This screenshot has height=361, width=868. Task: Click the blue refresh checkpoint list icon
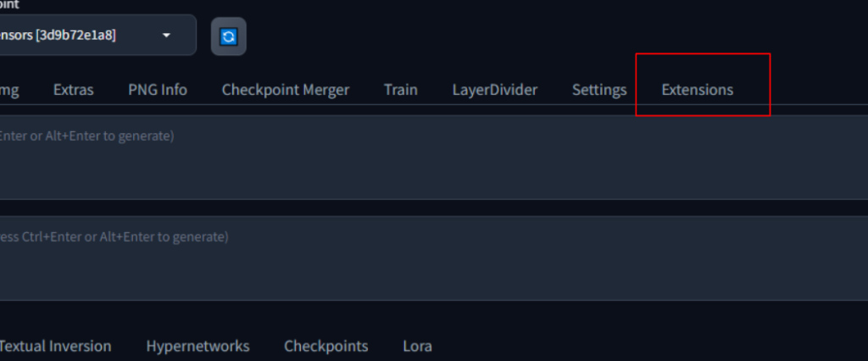point(228,36)
